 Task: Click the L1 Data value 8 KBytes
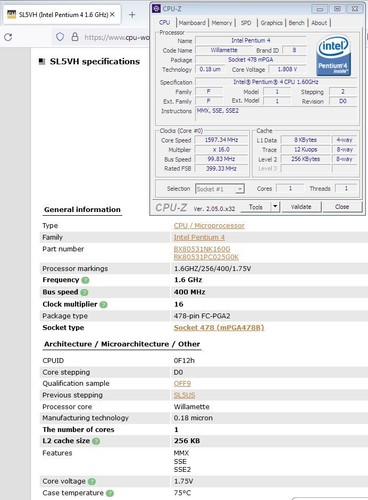(x=305, y=140)
